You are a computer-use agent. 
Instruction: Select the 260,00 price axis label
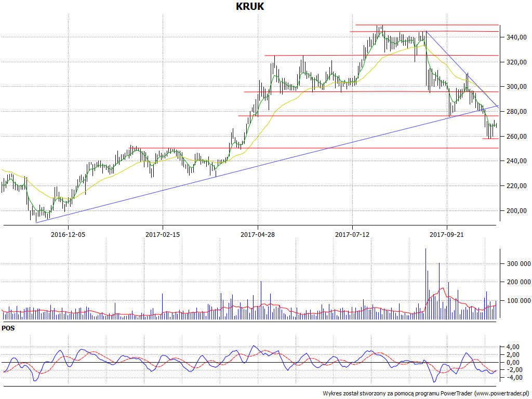coord(517,137)
